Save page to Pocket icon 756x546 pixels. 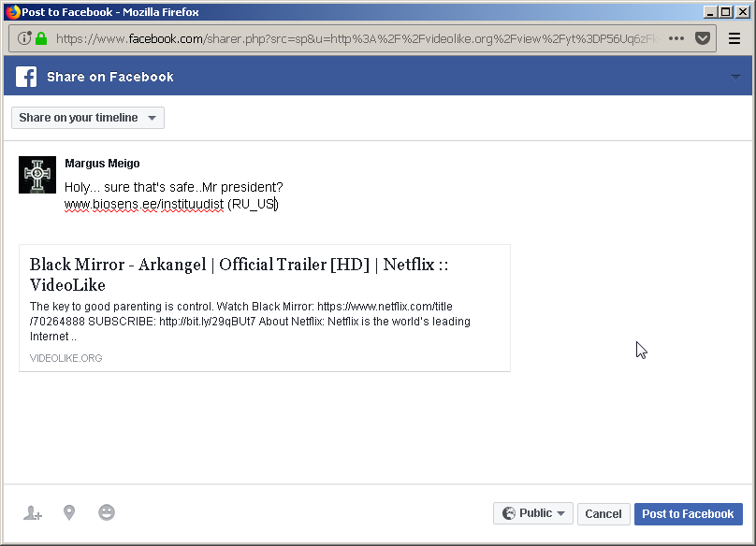[703, 38]
